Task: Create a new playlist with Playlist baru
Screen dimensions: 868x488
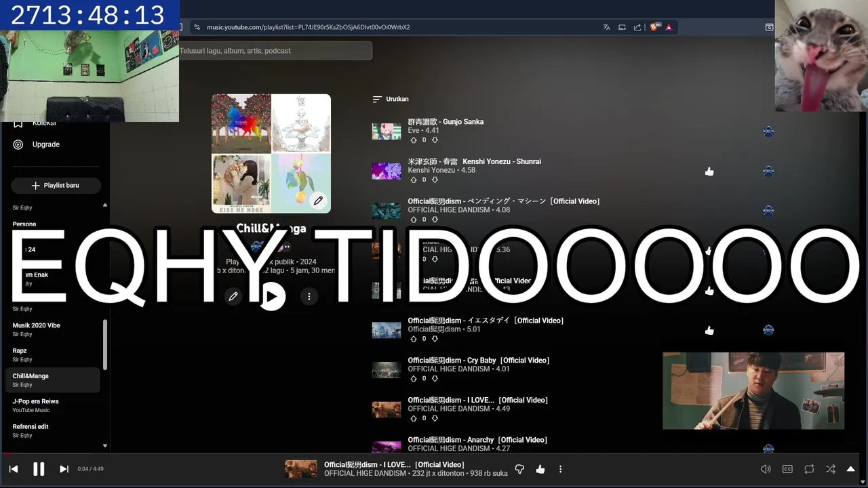Action: pos(56,186)
